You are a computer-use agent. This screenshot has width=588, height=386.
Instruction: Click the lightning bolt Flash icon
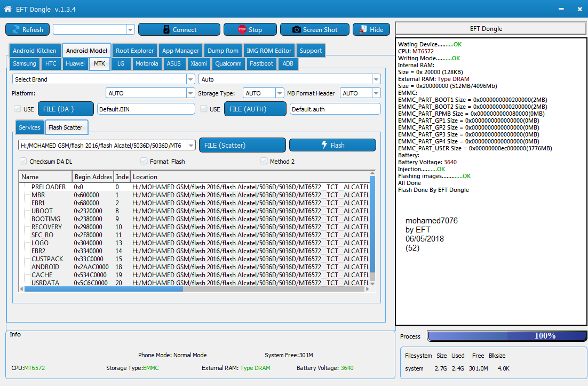(x=324, y=144)
